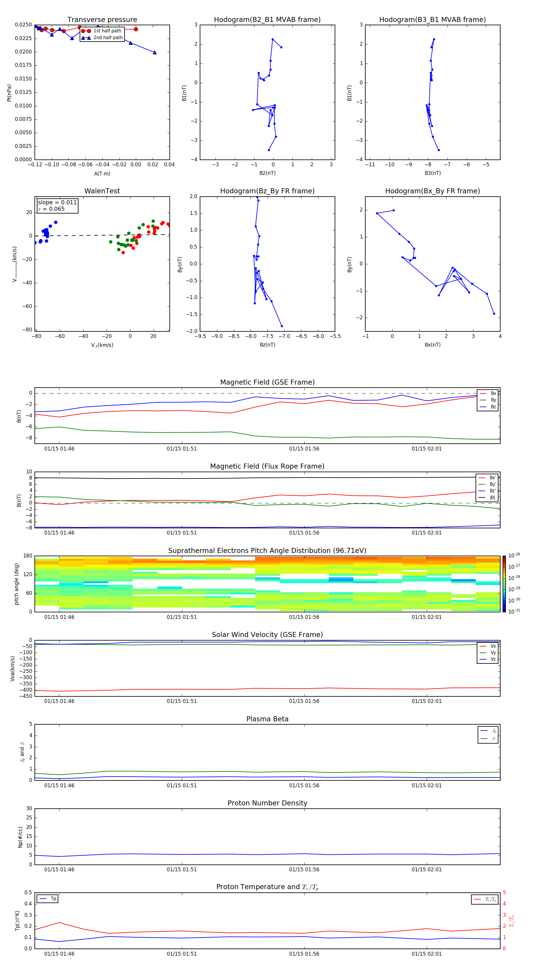This screenshot has height=980, width=535.
Task: Click the Vx entry in velocity legend
Action: coord(488,646)
